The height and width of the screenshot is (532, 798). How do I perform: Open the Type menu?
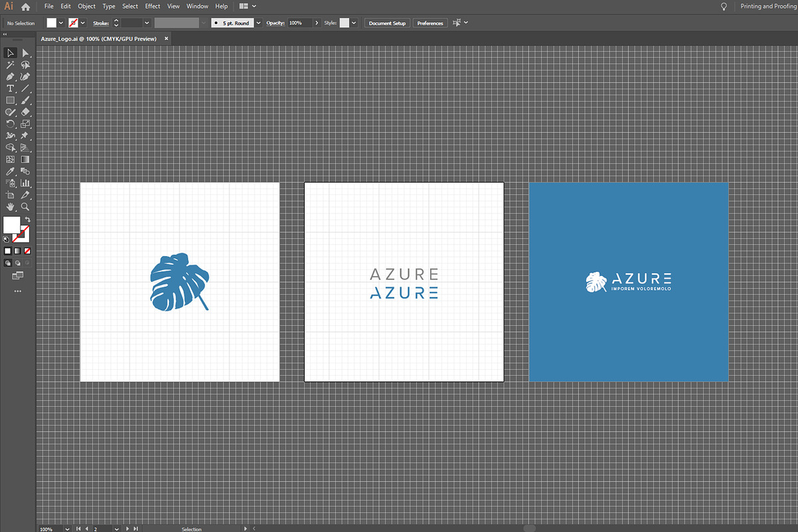(x=109, y=6)
